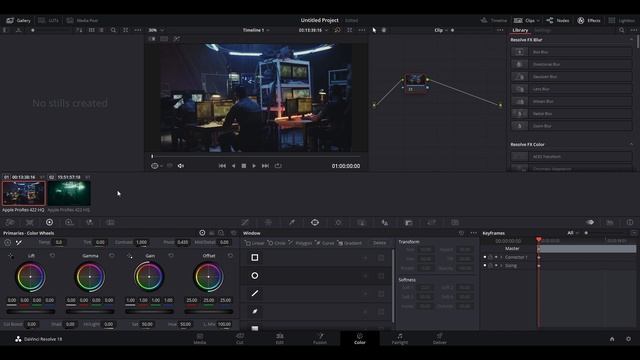Image resolution: width=640 pixels, height=360 pixels.
Task: Select the second green clip thumbnail
Action: (69, 193)
